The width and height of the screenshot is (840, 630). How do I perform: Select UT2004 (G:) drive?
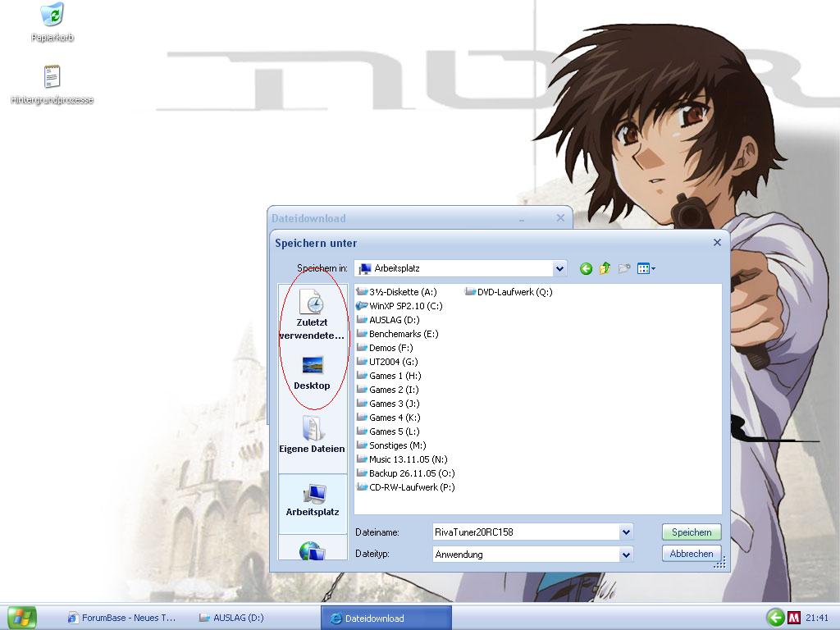coord(387,362)
